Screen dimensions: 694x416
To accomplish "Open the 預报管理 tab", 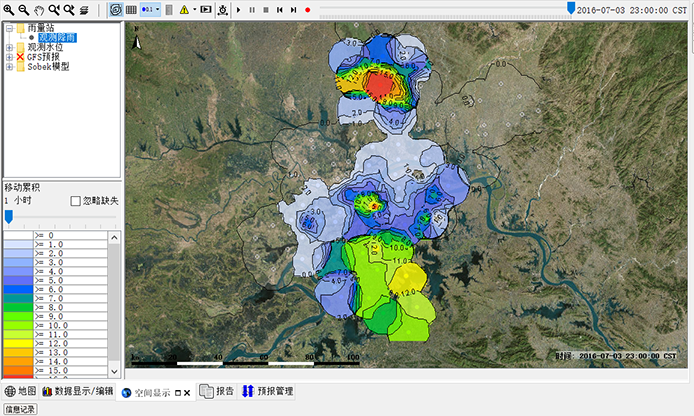I will 267,391.
